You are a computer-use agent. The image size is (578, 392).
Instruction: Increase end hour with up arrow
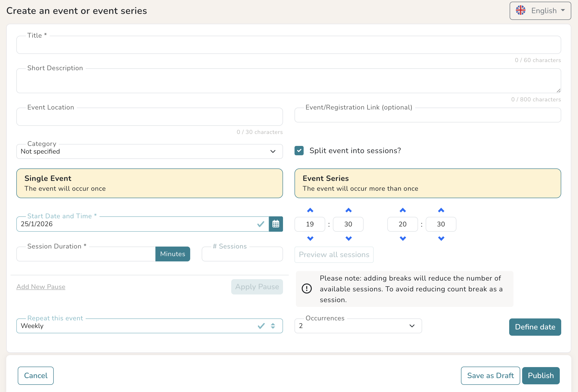coord(402,210)
